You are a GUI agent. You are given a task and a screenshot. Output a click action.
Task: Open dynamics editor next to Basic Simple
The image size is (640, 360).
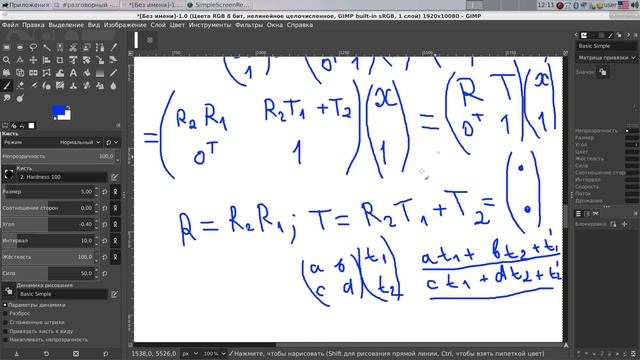(114, 294)
